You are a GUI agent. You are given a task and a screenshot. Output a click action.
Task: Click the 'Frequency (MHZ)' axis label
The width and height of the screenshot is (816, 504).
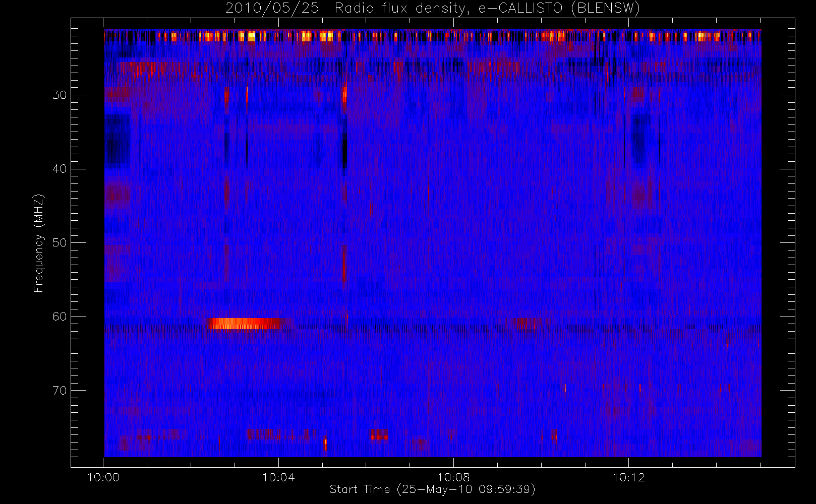point(38,243)
